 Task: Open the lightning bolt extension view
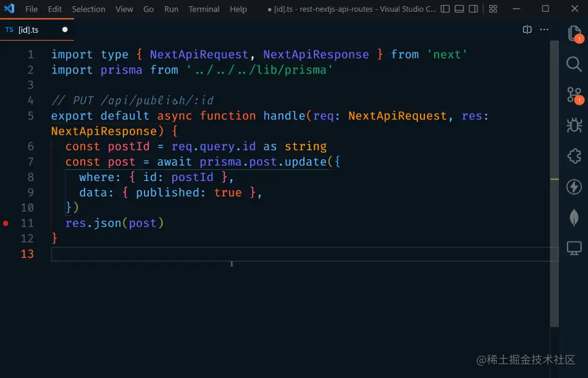(574, 187)
